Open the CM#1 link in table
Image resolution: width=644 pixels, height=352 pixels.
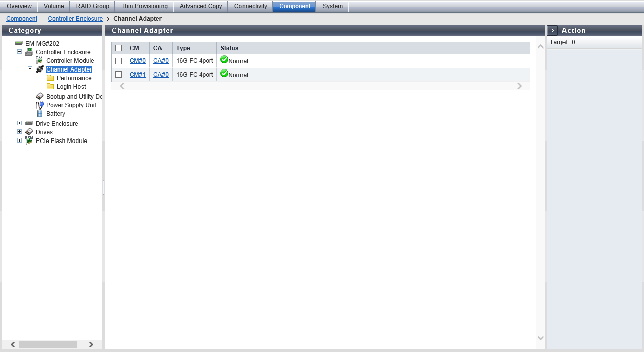(x=137, y=75)
